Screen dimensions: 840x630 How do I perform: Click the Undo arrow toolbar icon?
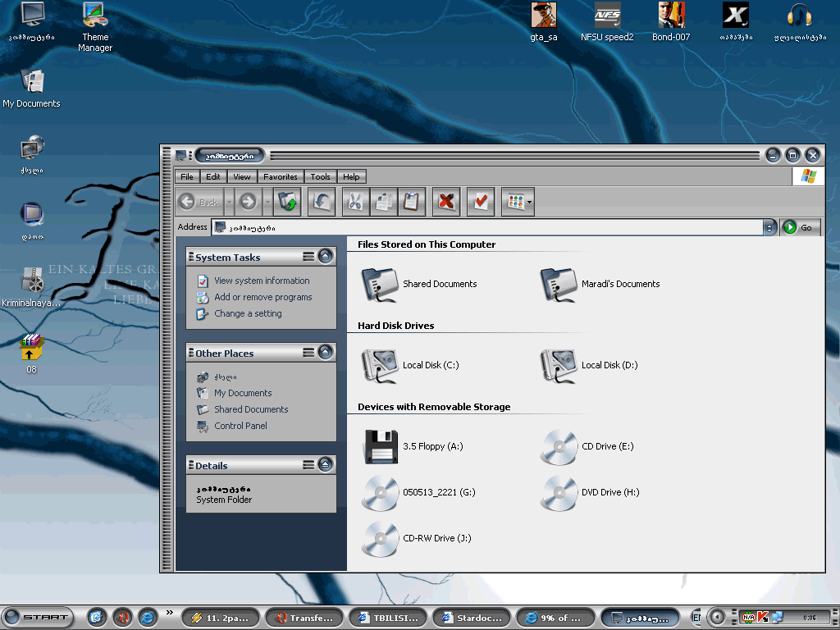click(x=322, y=201)
